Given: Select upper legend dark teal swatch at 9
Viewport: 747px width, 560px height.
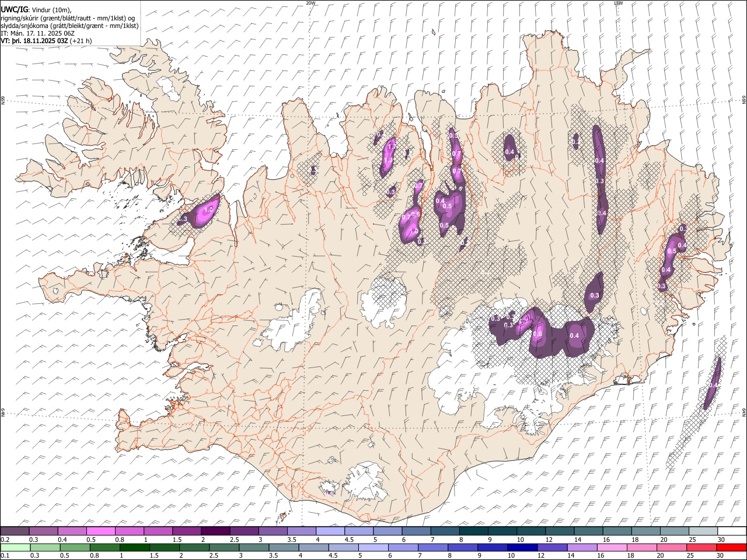Looking at the screenshot, I should [x=502, y=531].
